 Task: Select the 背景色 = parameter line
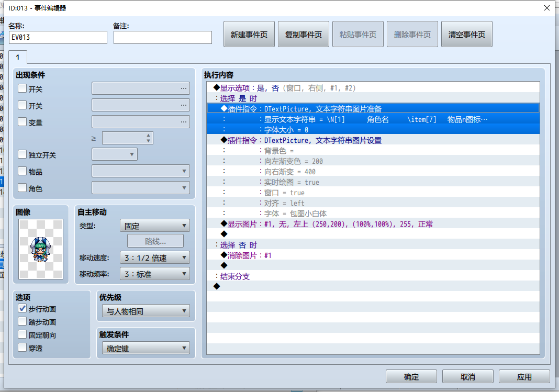[373, 150]
